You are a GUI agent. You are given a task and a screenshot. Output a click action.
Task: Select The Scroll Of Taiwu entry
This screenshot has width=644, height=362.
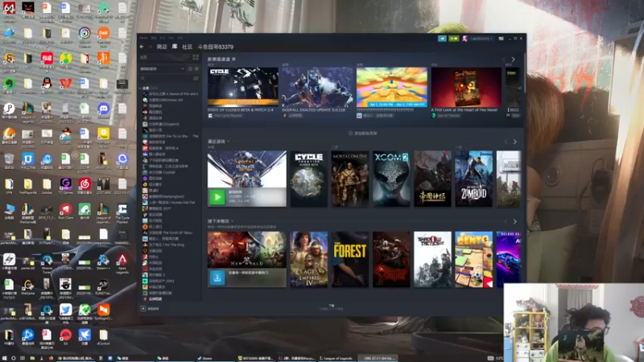pos(167,232)
